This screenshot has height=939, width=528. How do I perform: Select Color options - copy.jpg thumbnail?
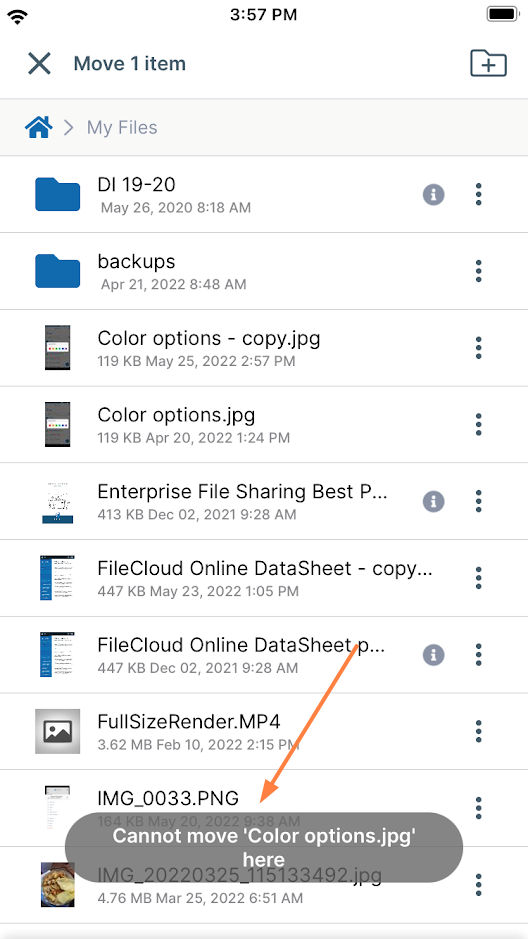point(57,347)
